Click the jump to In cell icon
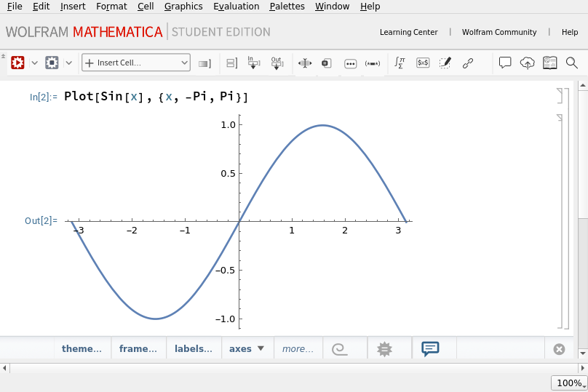 pos(253,63)
